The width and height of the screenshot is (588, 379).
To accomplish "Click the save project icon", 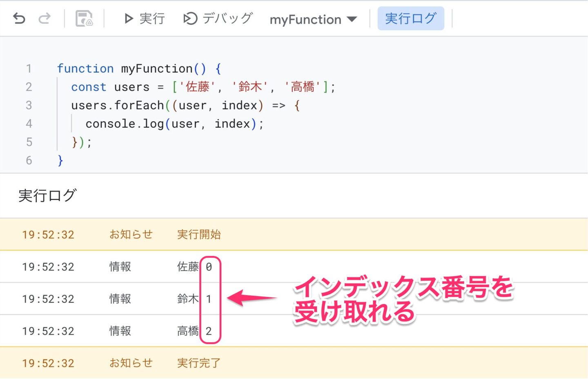I will point(84,18).
